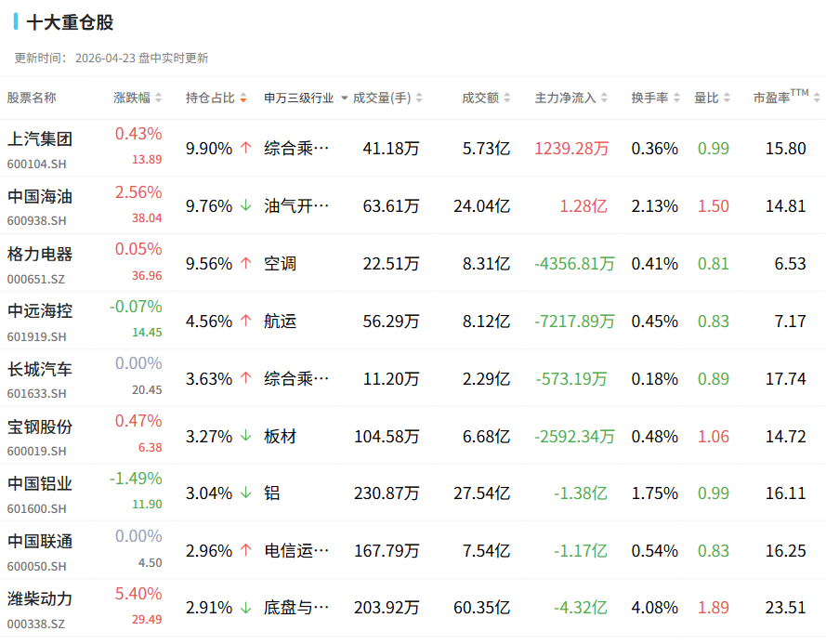Screen dimensions: 826x644
Task: Click 1239.28万 net inflow value
Action: [x=571, y=149]
